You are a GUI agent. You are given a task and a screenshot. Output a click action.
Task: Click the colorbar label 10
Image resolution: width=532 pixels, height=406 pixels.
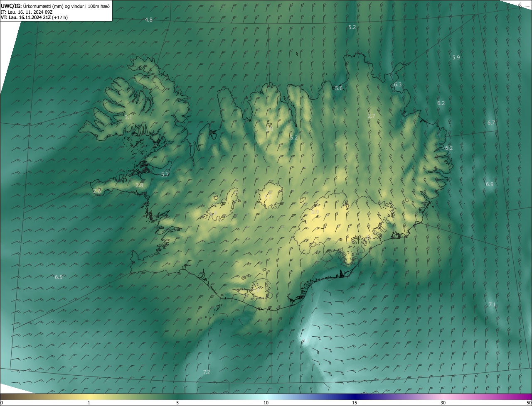click(x=266, y=403)
